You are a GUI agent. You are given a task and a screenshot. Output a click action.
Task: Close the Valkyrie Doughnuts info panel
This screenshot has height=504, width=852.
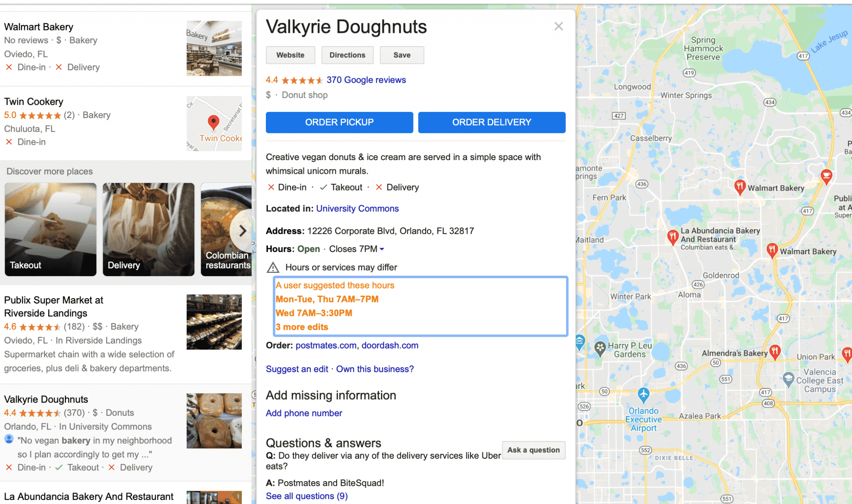[x=558, y=26]
